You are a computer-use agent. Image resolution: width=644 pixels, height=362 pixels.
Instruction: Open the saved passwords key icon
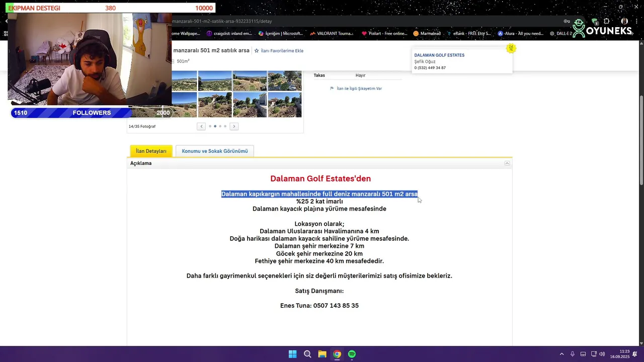(x=567, y=21)
